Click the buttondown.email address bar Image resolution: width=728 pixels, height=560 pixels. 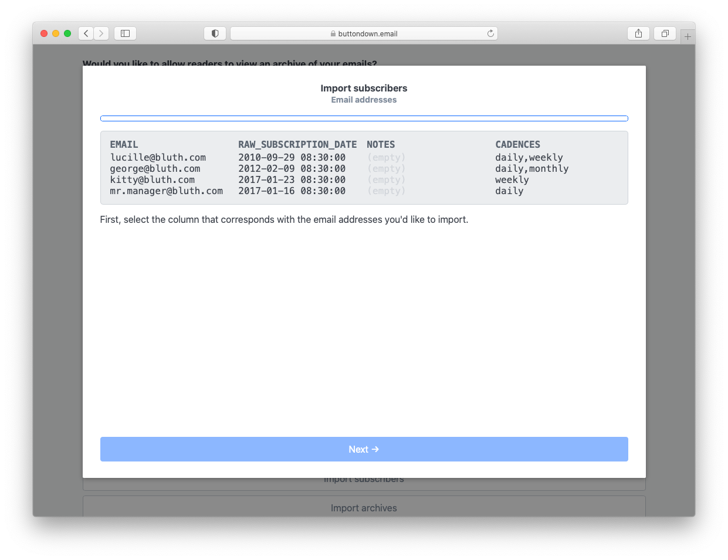[364, 33]
